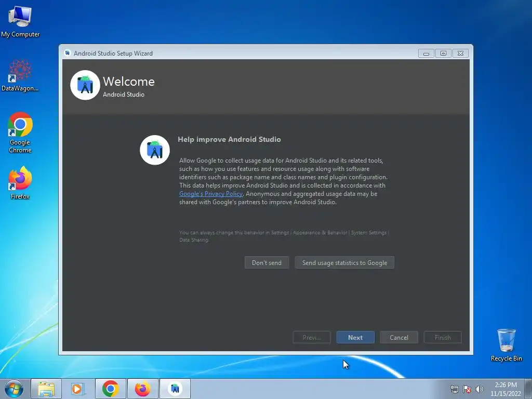Click the Don't send button

pos(267,262)
